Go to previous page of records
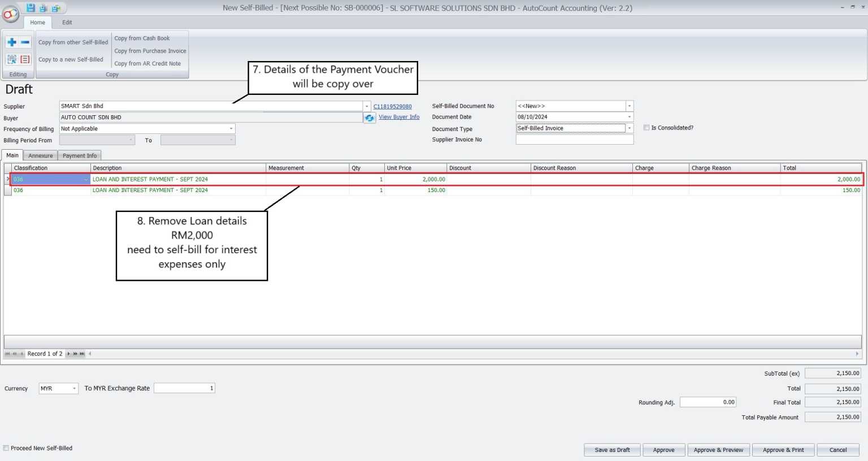The image size is (868, 461). 15,354
